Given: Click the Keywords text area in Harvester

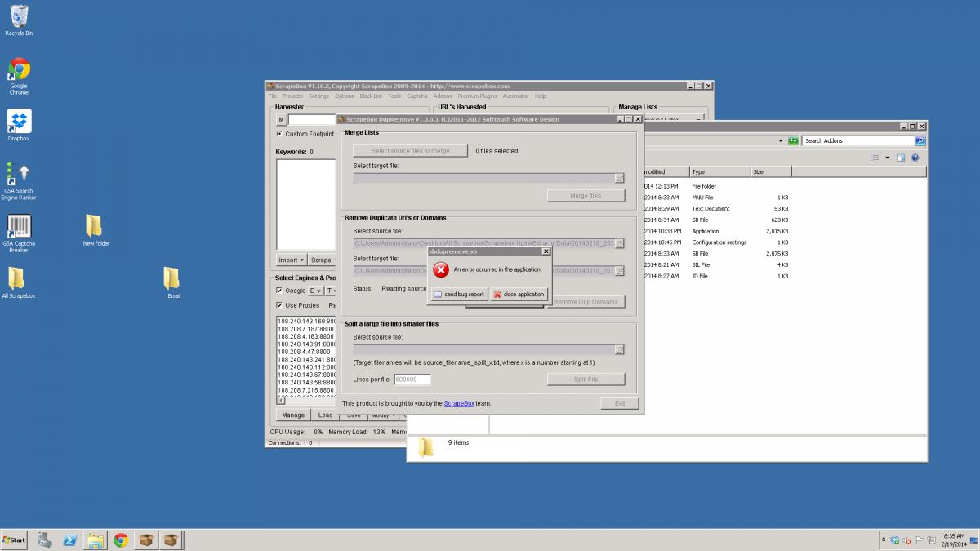Looking at the screenshot, I should (x=306, y=203).
